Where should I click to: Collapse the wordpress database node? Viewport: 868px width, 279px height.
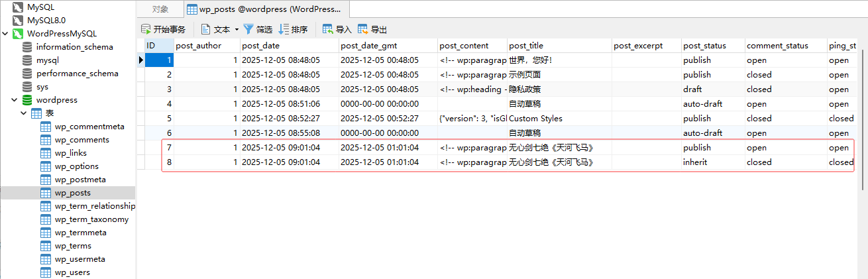pos(15,99)
